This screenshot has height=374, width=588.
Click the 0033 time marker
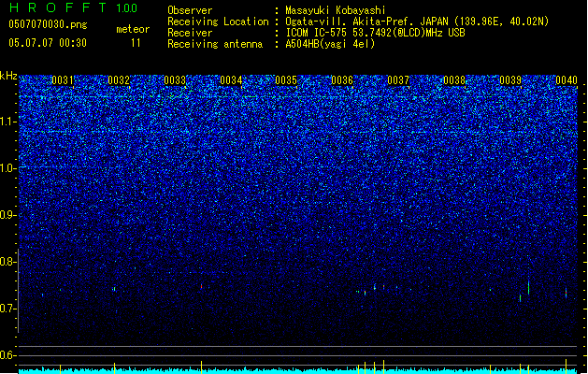pos(175,80)
